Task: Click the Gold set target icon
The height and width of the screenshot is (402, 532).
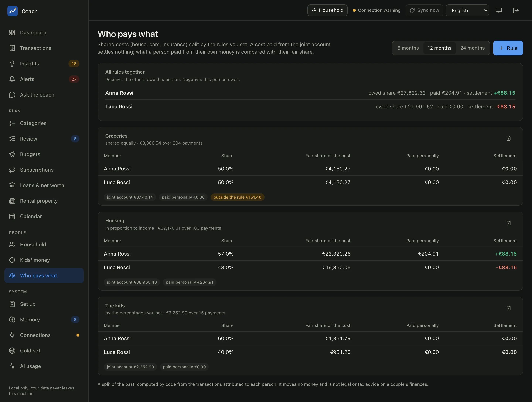Action: 12,350
